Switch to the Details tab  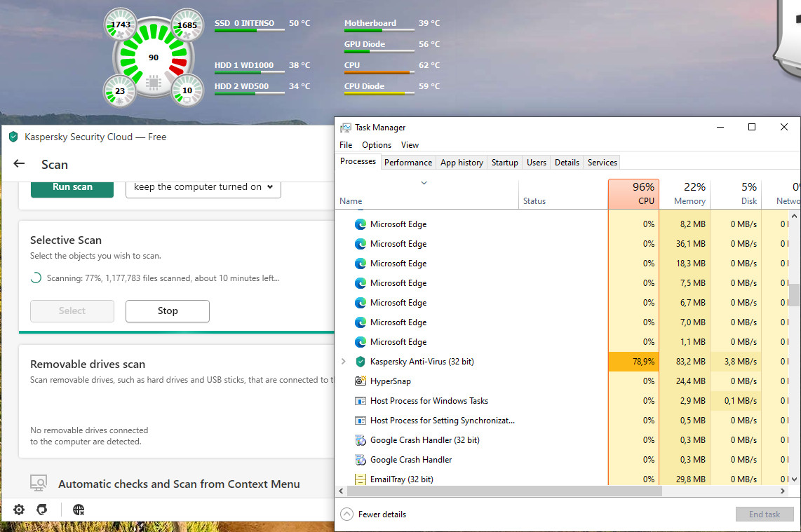coord(567,163)
